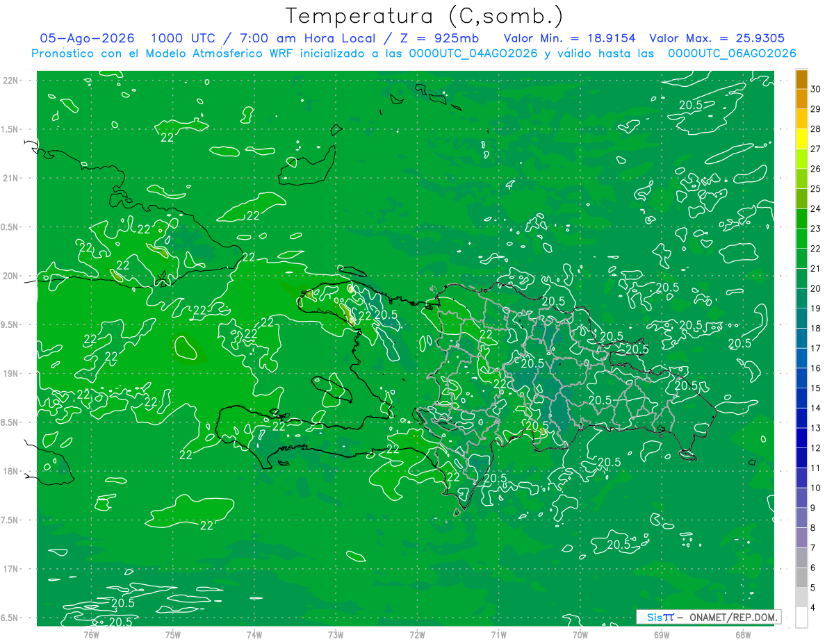
Task: Click the legend value "25"
Action: pos(815,189)
